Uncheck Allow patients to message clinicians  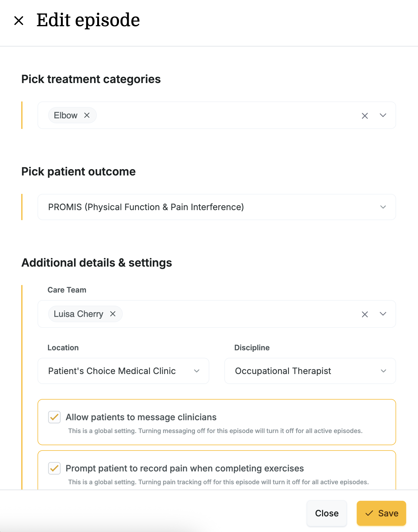54,417
